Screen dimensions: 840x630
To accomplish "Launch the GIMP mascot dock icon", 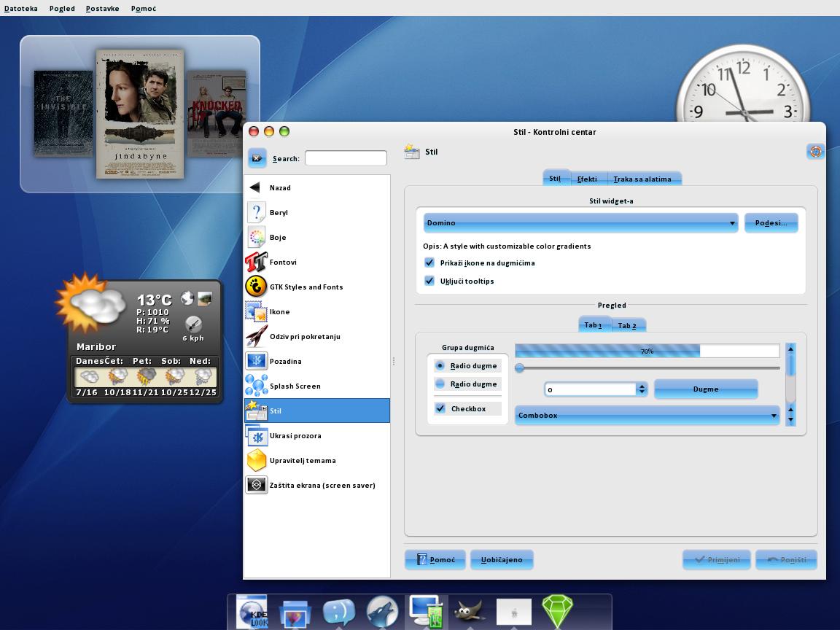I will click(470, 611).
